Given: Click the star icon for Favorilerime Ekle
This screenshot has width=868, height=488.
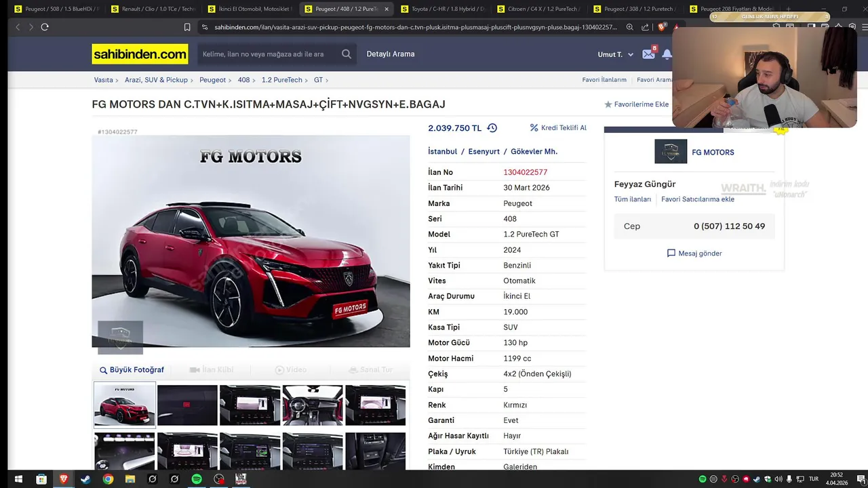Looking at the screenshot, I should [x=608, y=104].
